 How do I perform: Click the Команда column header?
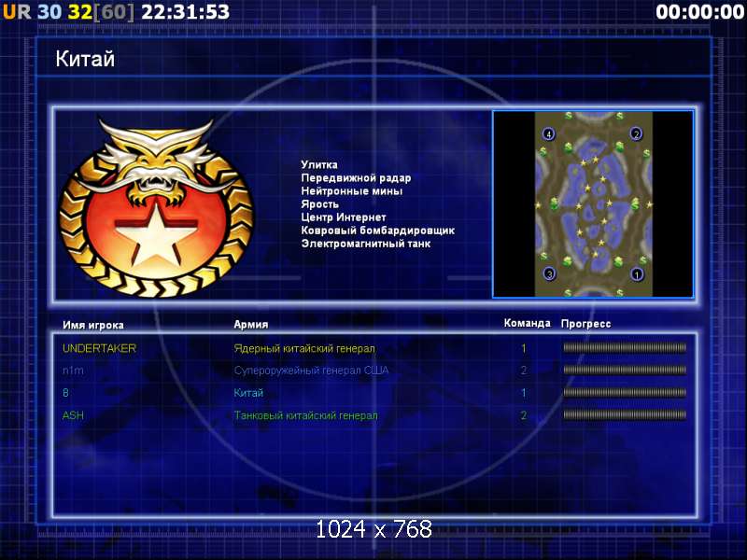pos(527,323)
